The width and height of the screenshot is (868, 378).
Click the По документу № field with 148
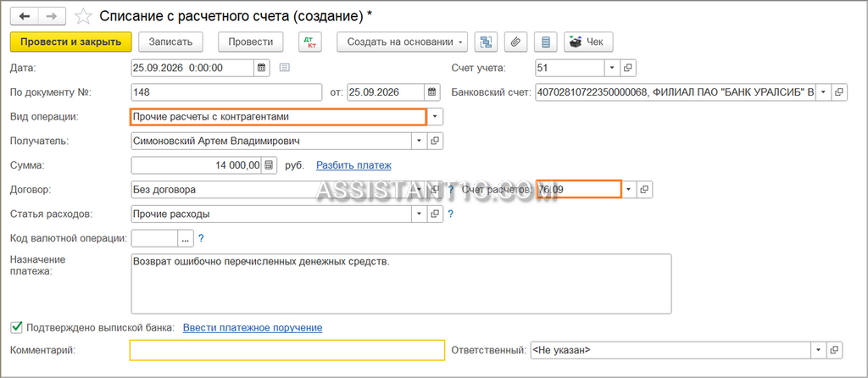click(x=226, y=92)
